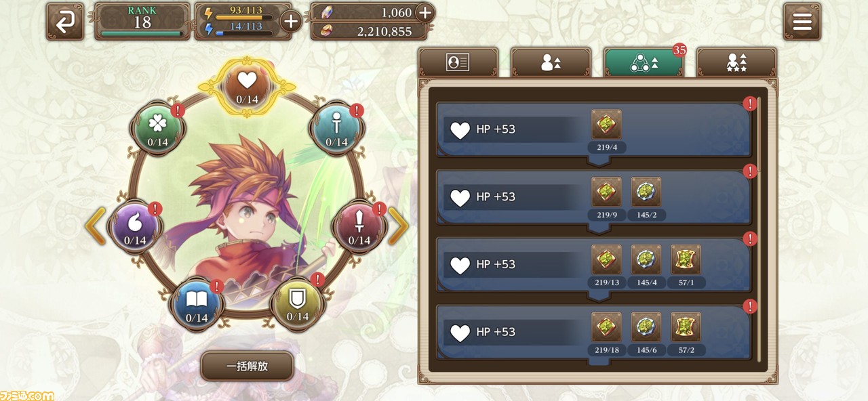The width and height of the screenshot is (868, 401).
Task: Unlock first HP +53 row
Action: tap(593, 131)
